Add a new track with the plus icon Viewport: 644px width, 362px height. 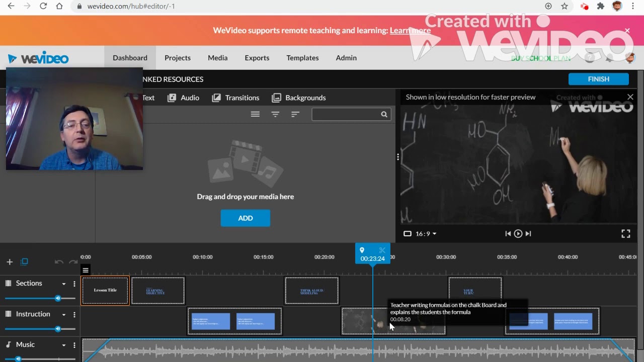[x=10, y=262]
